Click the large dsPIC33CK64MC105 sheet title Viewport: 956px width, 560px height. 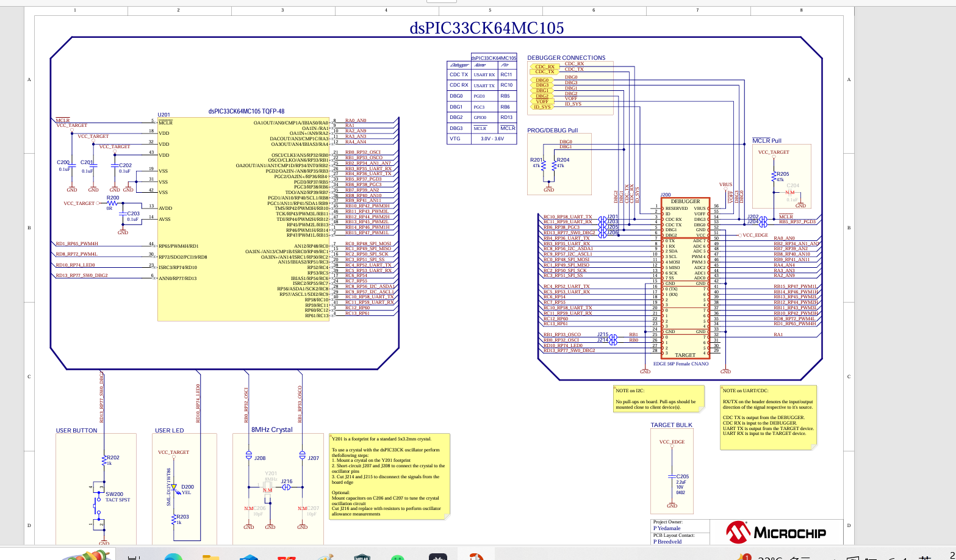tap(486, 28)
